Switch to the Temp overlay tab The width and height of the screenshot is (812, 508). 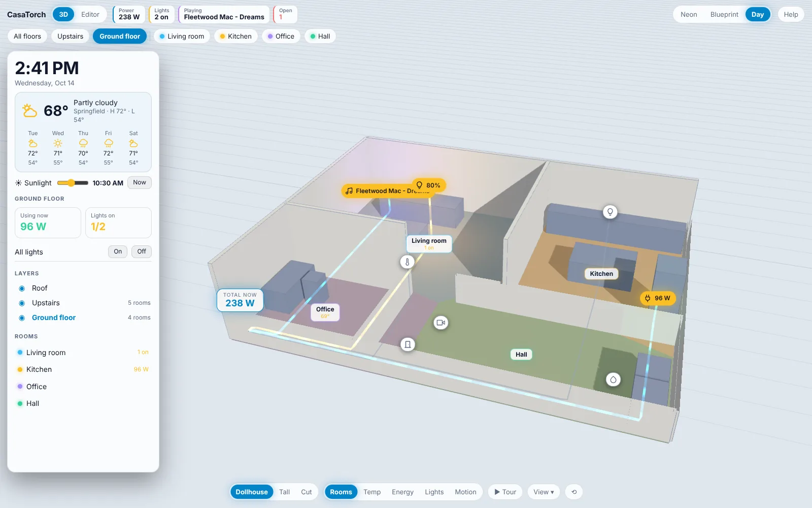coord(372,492)
